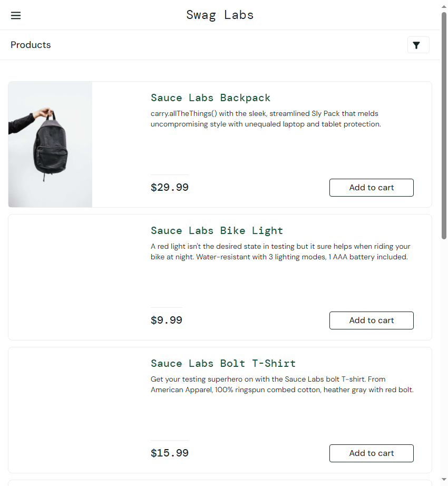This screenshot has width=448, height=486.
Task: Add the Sauce Labs Backpack to cart
Action: point(371,188)
